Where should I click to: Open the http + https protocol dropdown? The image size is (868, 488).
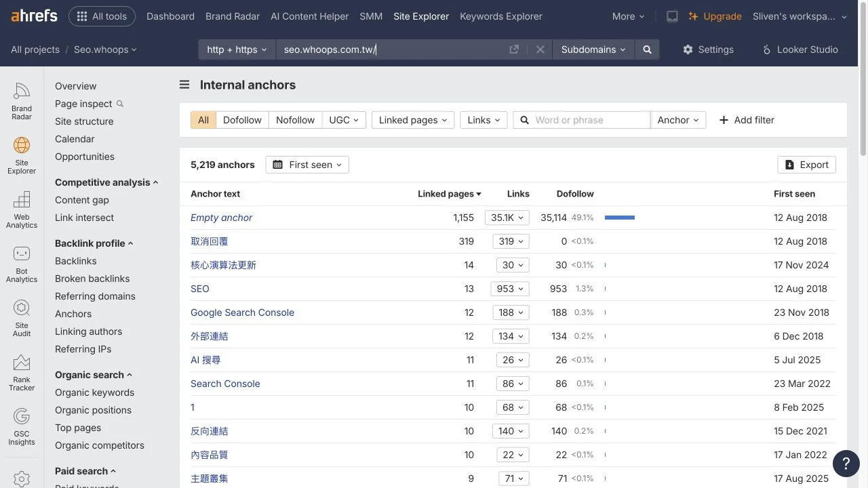[237, 49]
